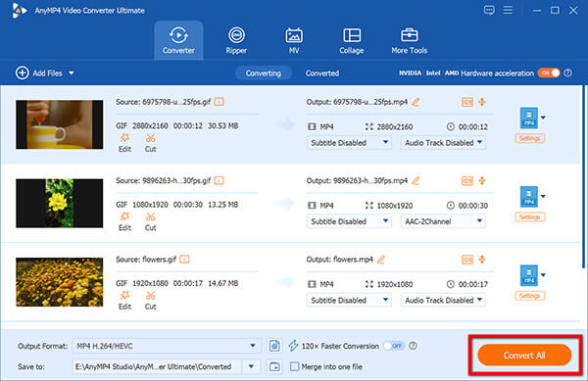Open the Save to path dropdown
The height and width of the screenshot is (381, 588).
[x=251, y=366]
